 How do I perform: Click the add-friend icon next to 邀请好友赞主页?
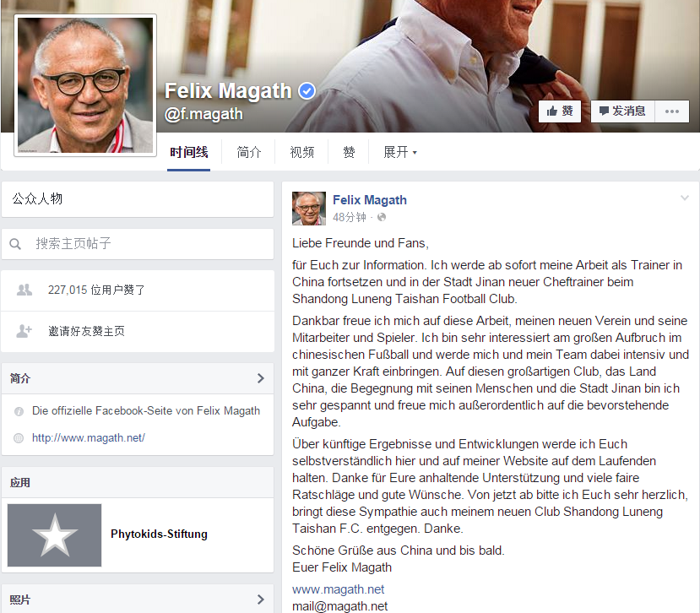(24, 331)
